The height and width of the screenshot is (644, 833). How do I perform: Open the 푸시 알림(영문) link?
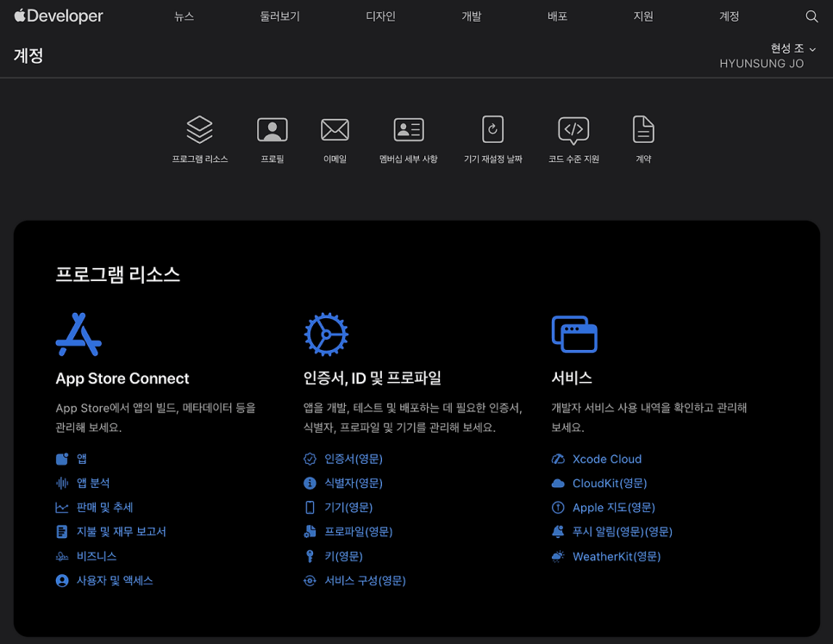[x=623, y=531]
